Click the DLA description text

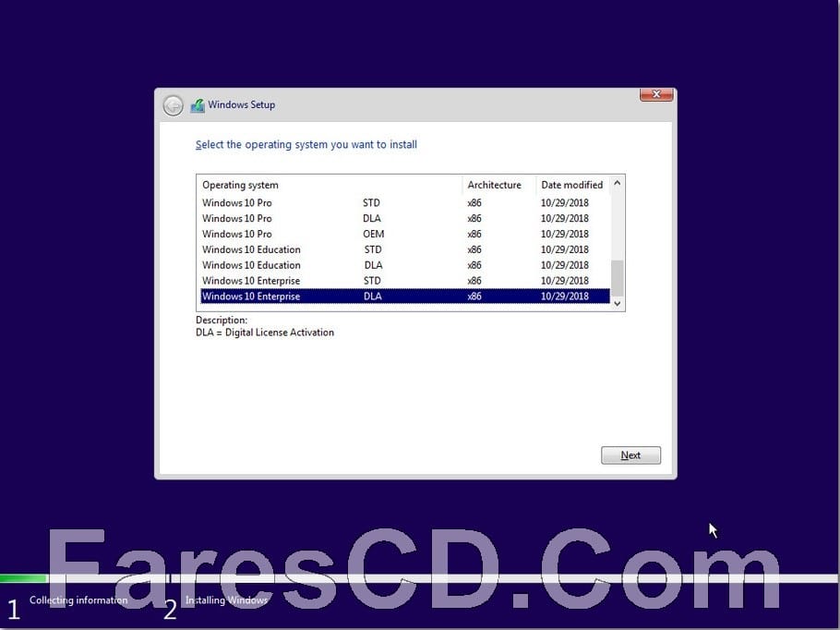[x=265, y=333]
